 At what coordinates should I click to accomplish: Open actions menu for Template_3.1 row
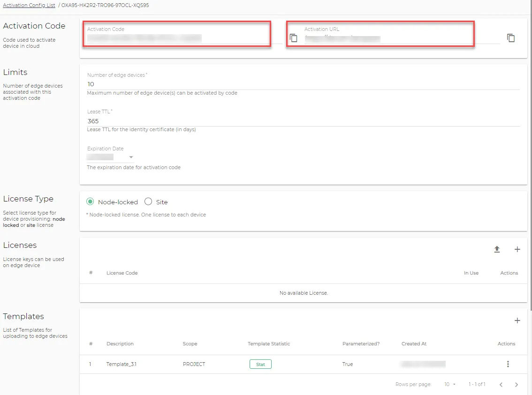(x=508, y=364)
